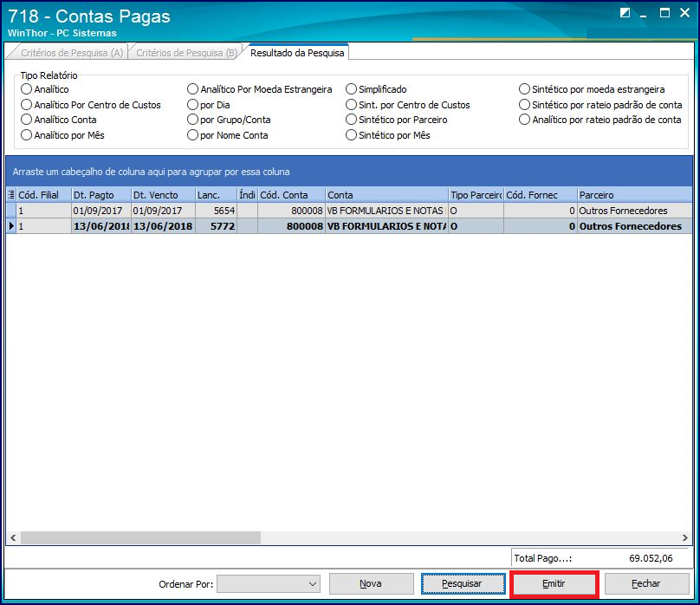This screenshot has height=605, width=700.
Task: Click the current-row indicator arrow
Action: pos(11,226)
